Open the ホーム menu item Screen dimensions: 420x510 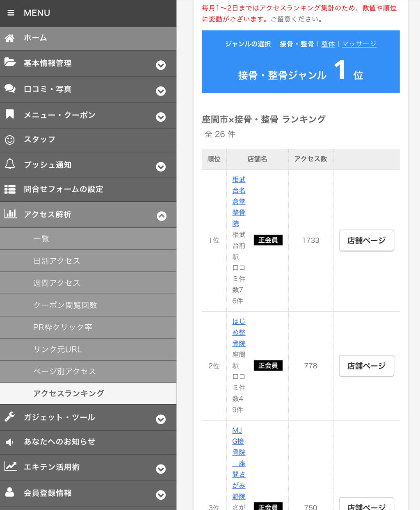(x=88, y=38)
